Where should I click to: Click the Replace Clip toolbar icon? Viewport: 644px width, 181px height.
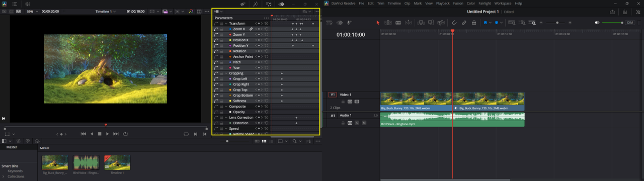[441, 23]
